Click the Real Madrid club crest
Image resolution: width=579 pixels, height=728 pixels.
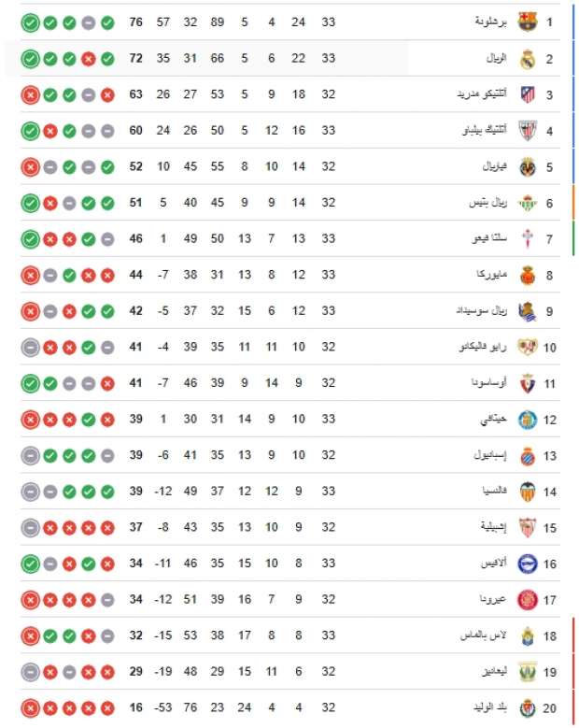528,58
